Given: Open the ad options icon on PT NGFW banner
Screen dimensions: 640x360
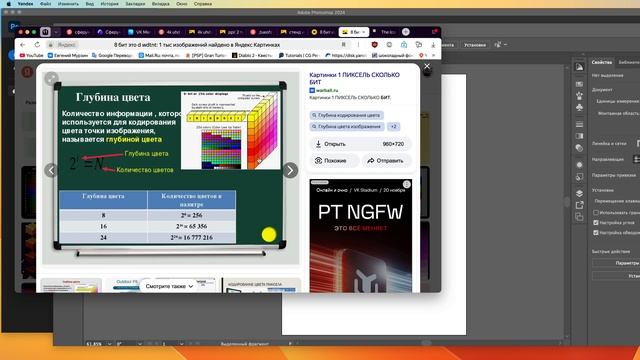Looking at the screenshot, I should [407, 184].
